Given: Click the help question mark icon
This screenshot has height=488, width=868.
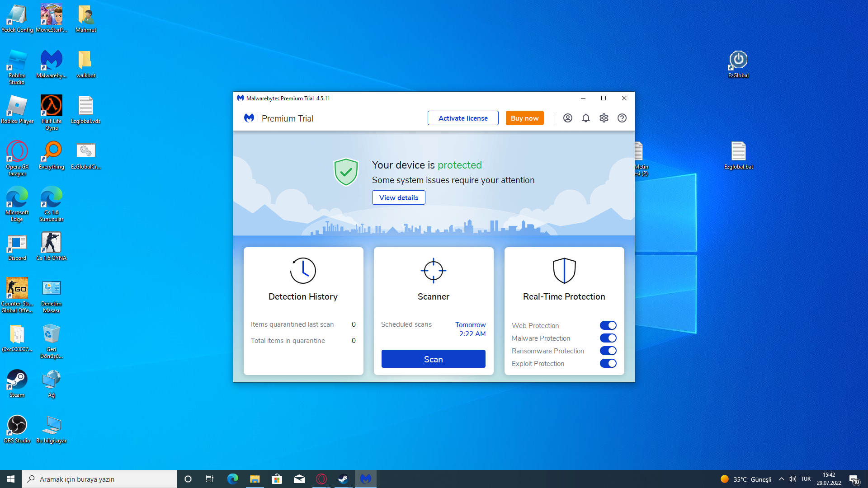Looking at the screenshot, I should [x=622, y=118].
